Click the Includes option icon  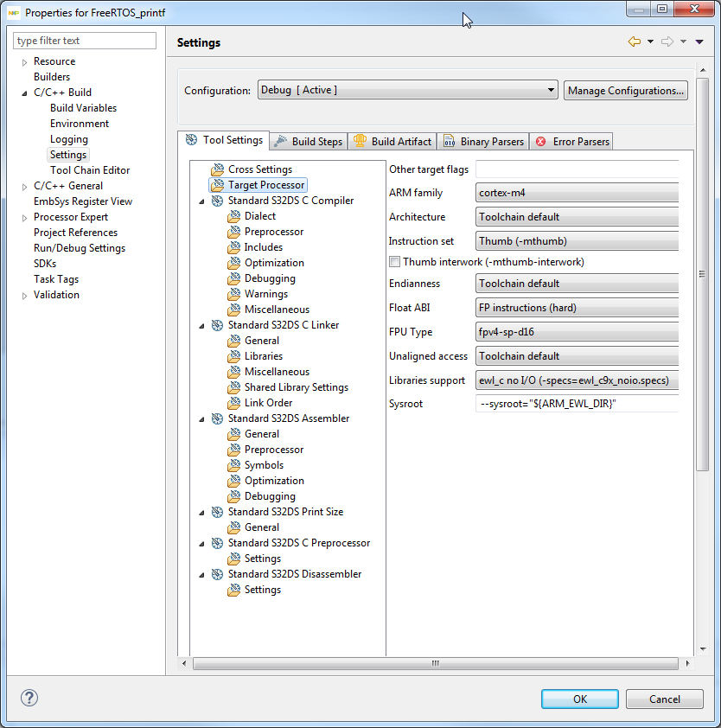pos(234,247)
